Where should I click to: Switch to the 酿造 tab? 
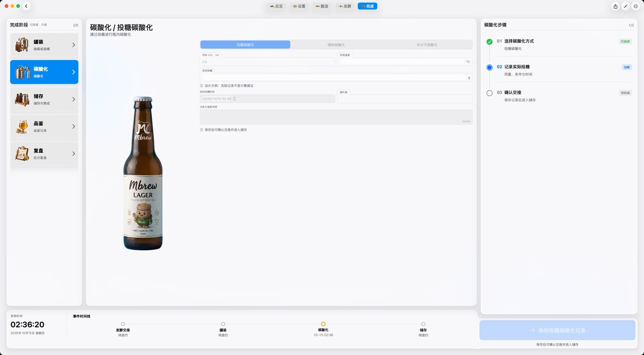click(321, 6)
